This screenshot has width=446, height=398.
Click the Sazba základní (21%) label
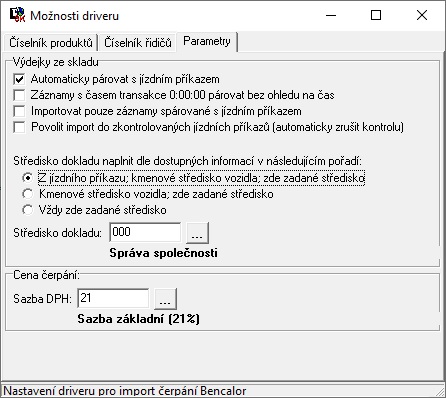[138, 319]
